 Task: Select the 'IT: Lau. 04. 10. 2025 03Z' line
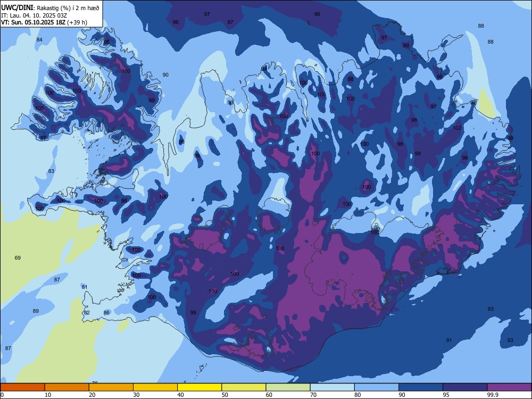pyautogui.click(x=34, y=15)
